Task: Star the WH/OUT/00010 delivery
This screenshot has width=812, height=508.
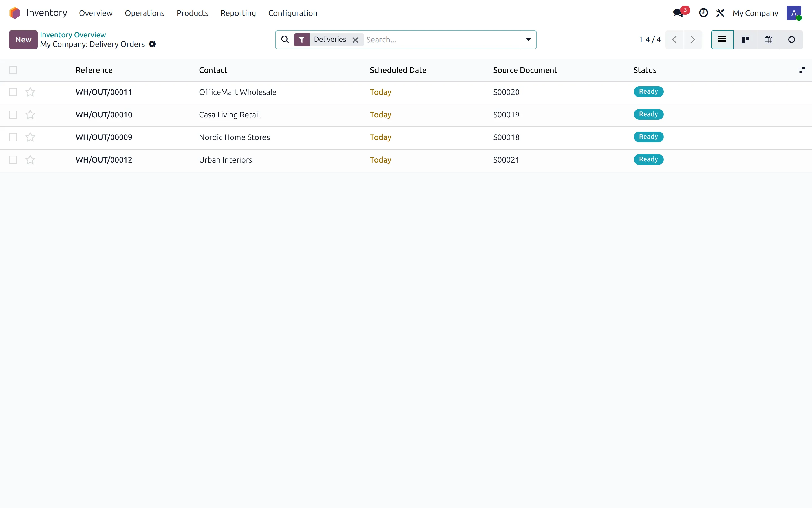Action: point(30,115)
